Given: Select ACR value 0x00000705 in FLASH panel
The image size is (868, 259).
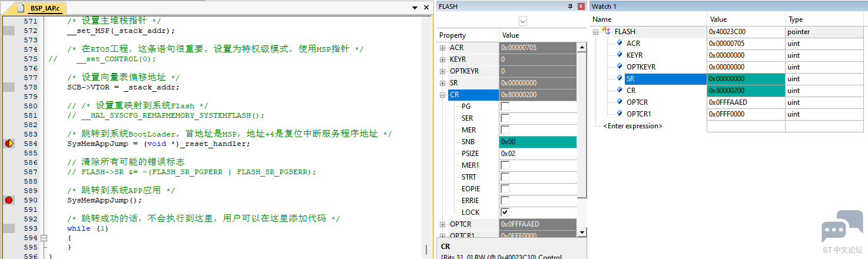Looking at the screenshot, I should point(538,48).
